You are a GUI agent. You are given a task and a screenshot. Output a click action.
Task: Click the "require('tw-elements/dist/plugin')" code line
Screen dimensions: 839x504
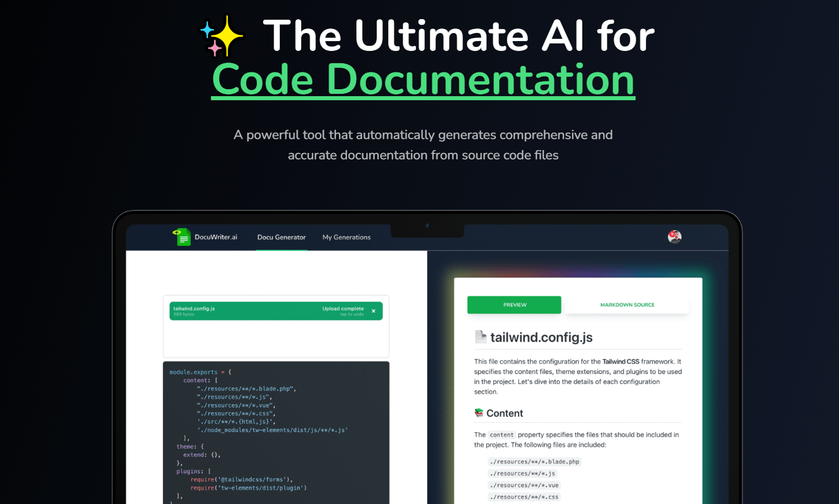click(x=249, y=488)
